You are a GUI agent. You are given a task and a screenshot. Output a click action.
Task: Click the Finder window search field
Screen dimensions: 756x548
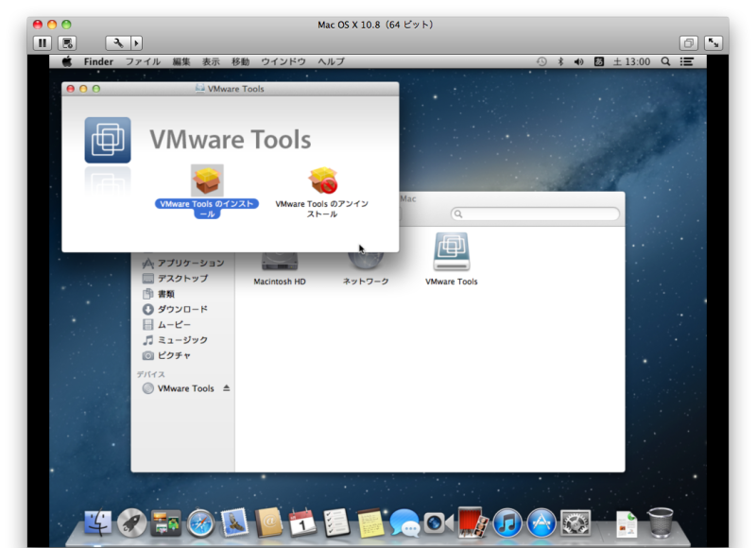[535, 214]
